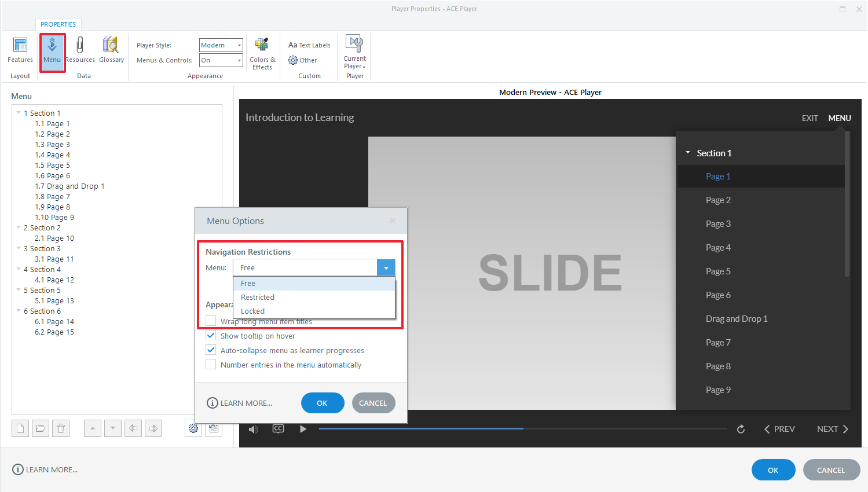The height and width of the screenshot is (492, 868).
Task: Enable Number entries in the menu automatically
Action: pyautogui.click(x=210, y=364)
